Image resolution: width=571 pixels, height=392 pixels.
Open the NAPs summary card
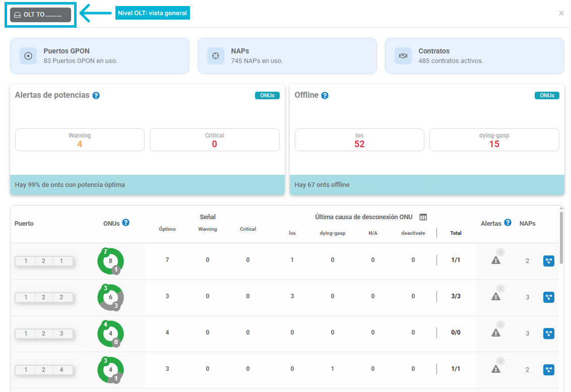click(287, 56)
